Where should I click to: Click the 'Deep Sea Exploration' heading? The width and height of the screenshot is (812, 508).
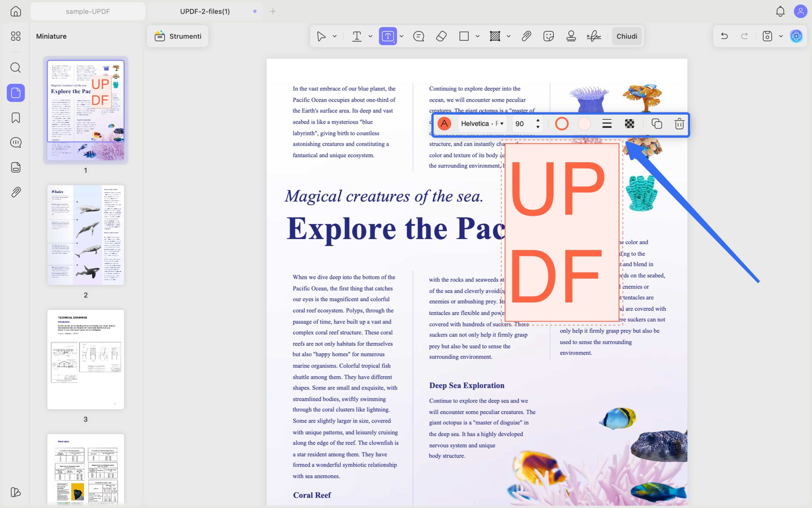[x=467, y=385]
